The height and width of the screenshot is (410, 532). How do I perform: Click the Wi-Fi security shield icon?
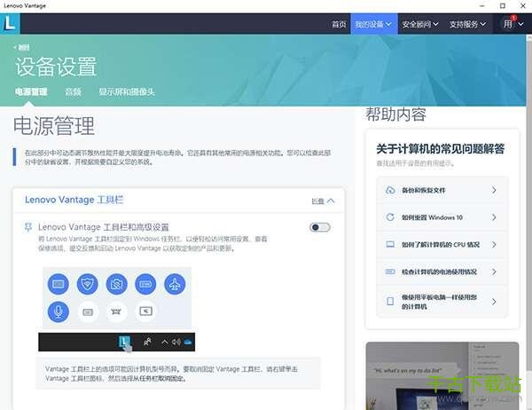pyautogui.click(x=87, y=285)
